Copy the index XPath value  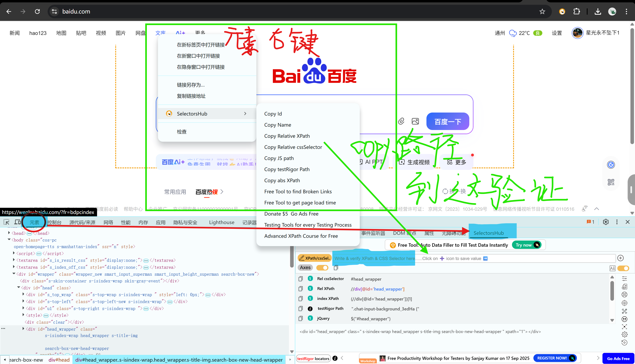[301, 299]
